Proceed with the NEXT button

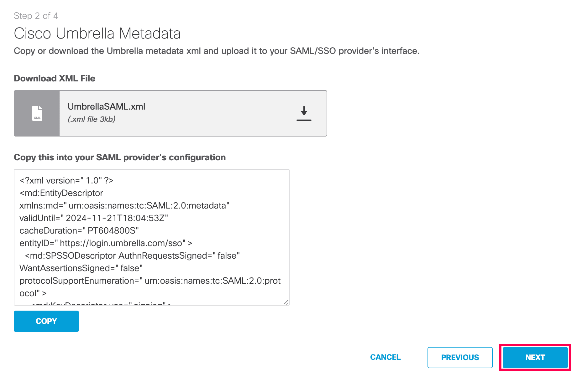(535, 357)
